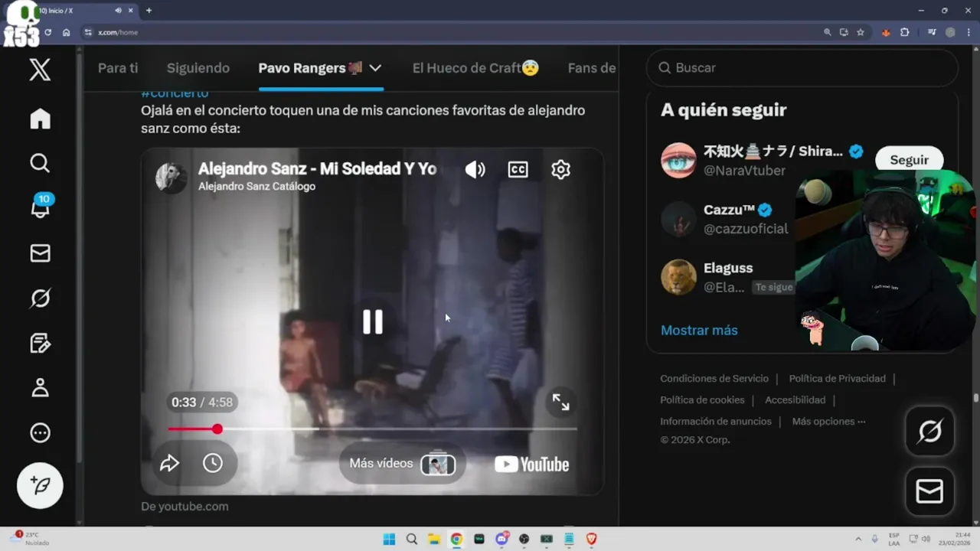Viewport: 980px width, 551px height.
Task: Switch to Siguiendo tab
Action: (x=198, y=68)
